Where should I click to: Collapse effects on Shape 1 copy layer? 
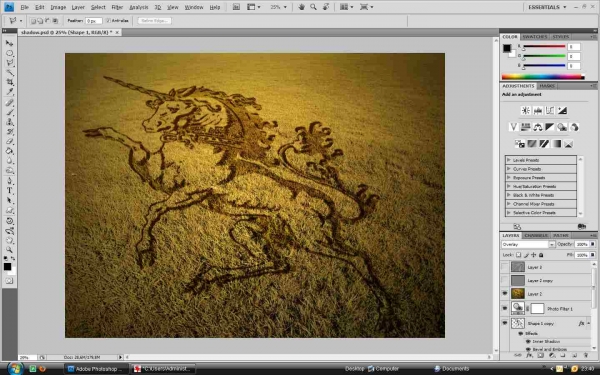[x=588, y=323]
